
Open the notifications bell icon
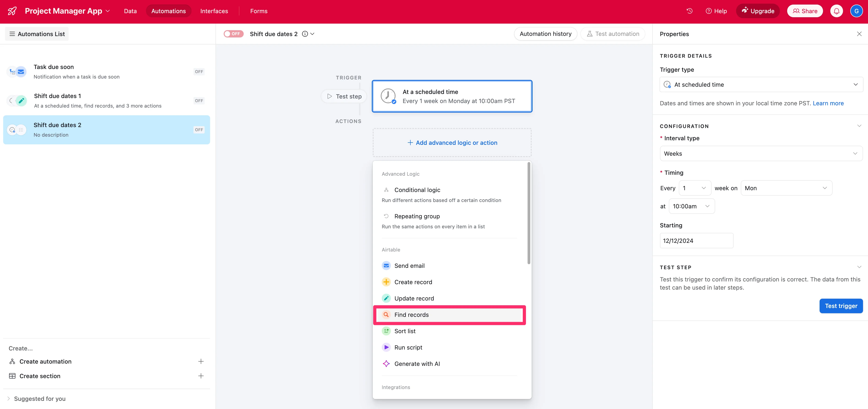point(836,11)
